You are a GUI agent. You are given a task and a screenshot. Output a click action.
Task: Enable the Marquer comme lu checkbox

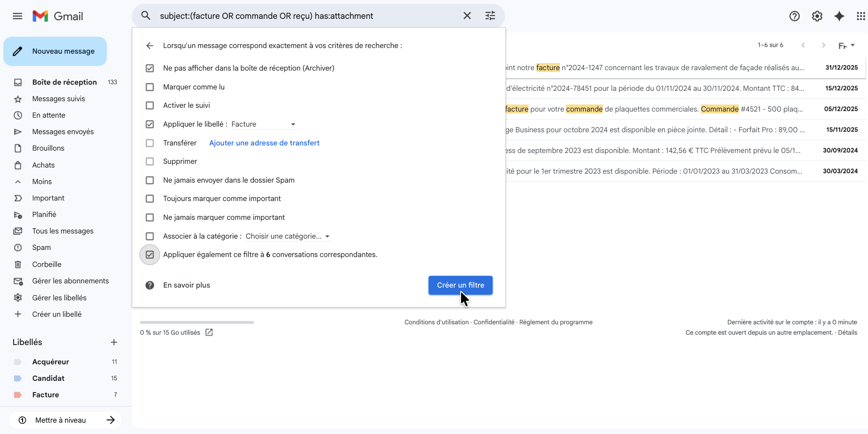click(x=150, y=87)
